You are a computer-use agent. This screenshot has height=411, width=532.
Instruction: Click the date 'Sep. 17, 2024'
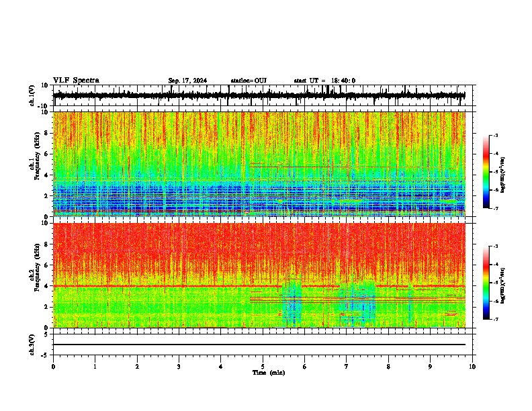click(x=187, y=81)
